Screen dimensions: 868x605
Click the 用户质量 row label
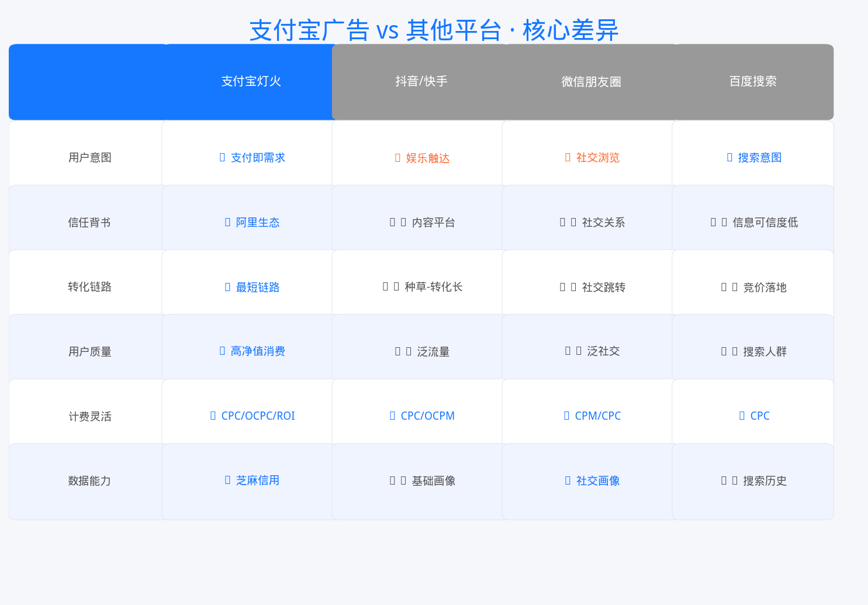pyautogui.click(x=90, y=352)
